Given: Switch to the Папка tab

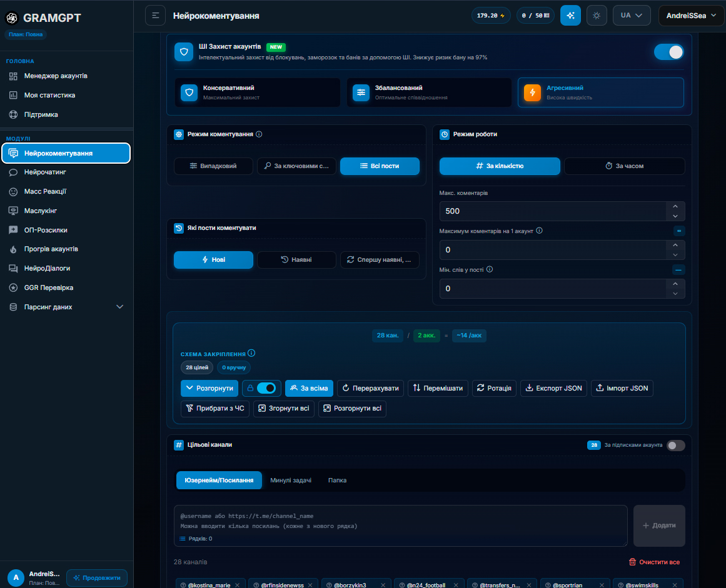Looking at the screenshot, I should click(337, 480).
